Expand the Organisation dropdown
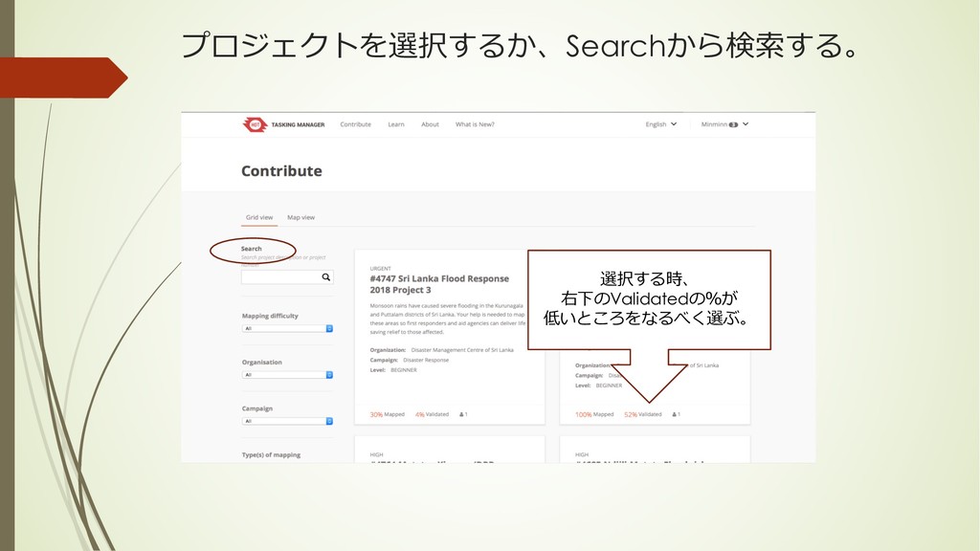This screenshot has height=551, width=980. [x=287, y=375]
